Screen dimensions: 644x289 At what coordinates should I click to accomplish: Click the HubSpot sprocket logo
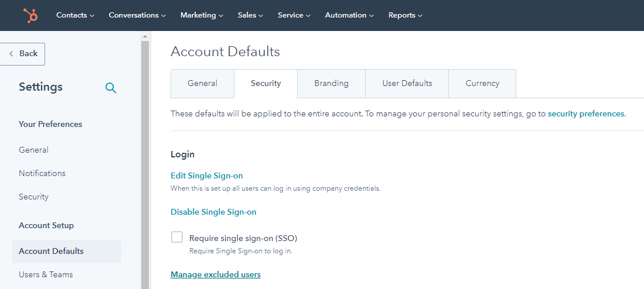coord(30,15)
